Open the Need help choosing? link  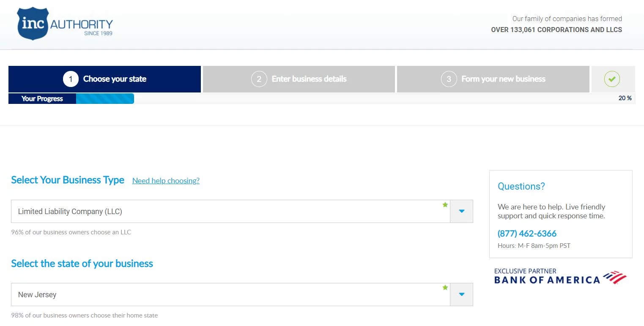pos(166,181)
